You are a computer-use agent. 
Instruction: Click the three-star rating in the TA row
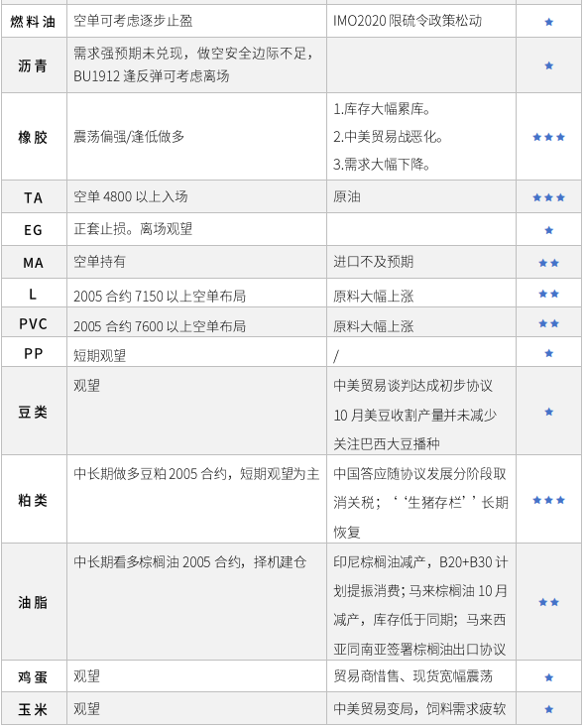click(x=548, y=197)
